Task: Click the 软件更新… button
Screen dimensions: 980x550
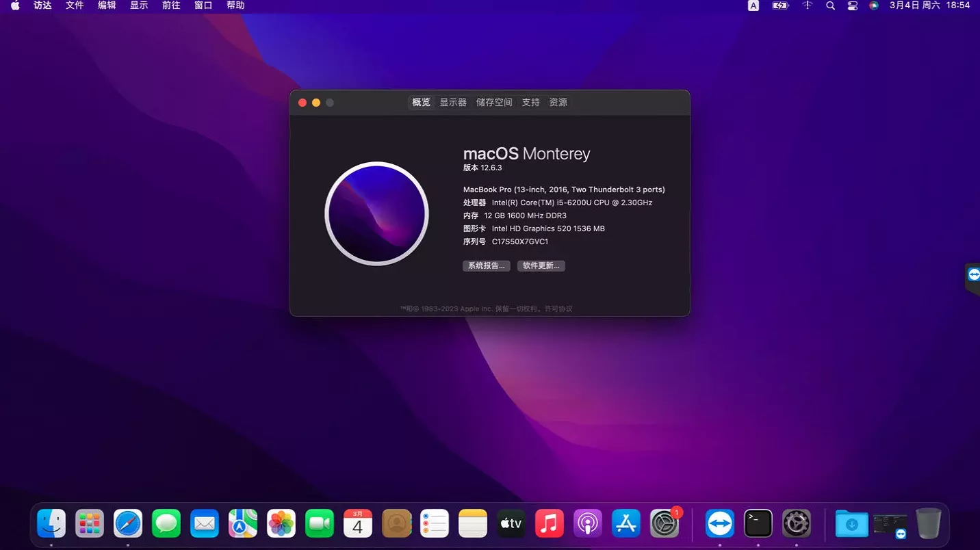Action: click(x=541, y=265)
